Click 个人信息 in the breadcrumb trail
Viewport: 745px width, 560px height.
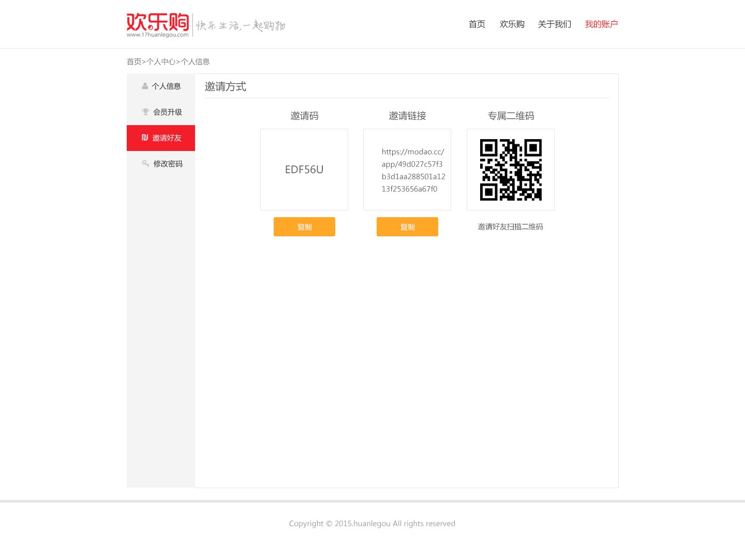coord(195,62)
